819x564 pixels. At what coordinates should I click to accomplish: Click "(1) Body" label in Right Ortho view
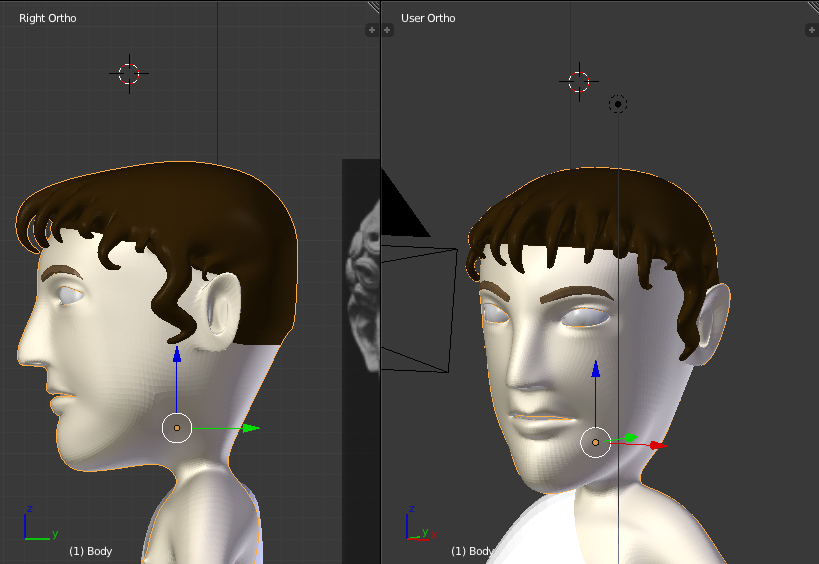(x=90, y=551)
